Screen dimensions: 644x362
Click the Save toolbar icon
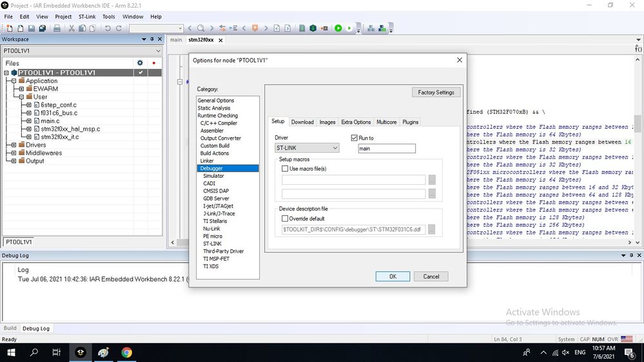(x=31, y=28)
